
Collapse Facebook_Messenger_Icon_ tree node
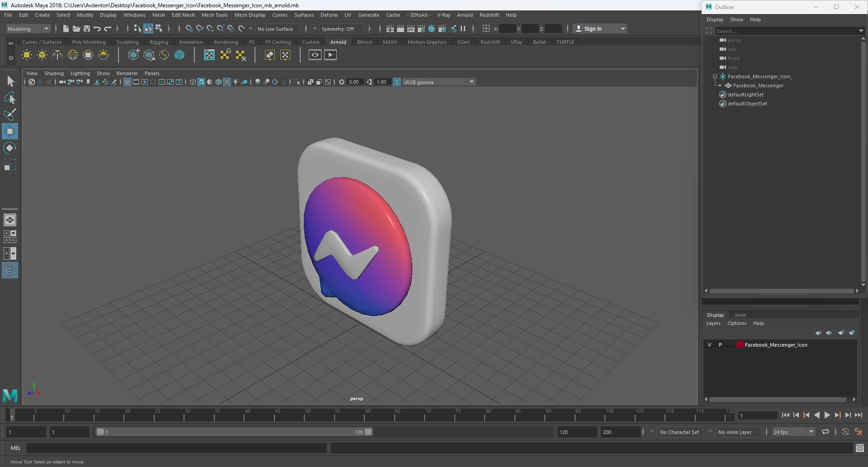(715, 76)
